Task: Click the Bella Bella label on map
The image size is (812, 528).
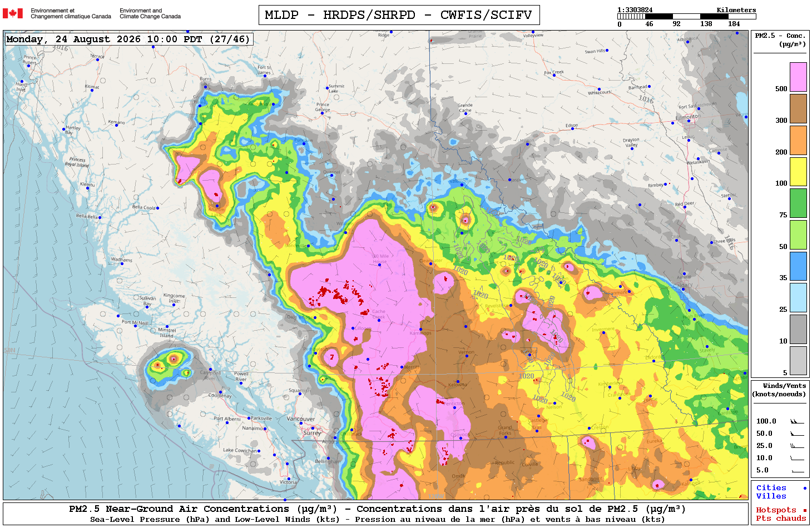Action: click(x=87, y=216)
